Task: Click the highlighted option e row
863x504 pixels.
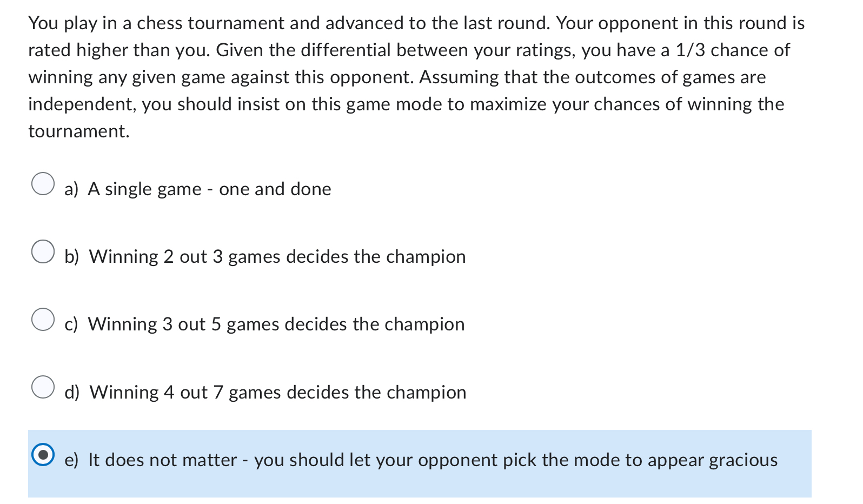Action: 419,463
